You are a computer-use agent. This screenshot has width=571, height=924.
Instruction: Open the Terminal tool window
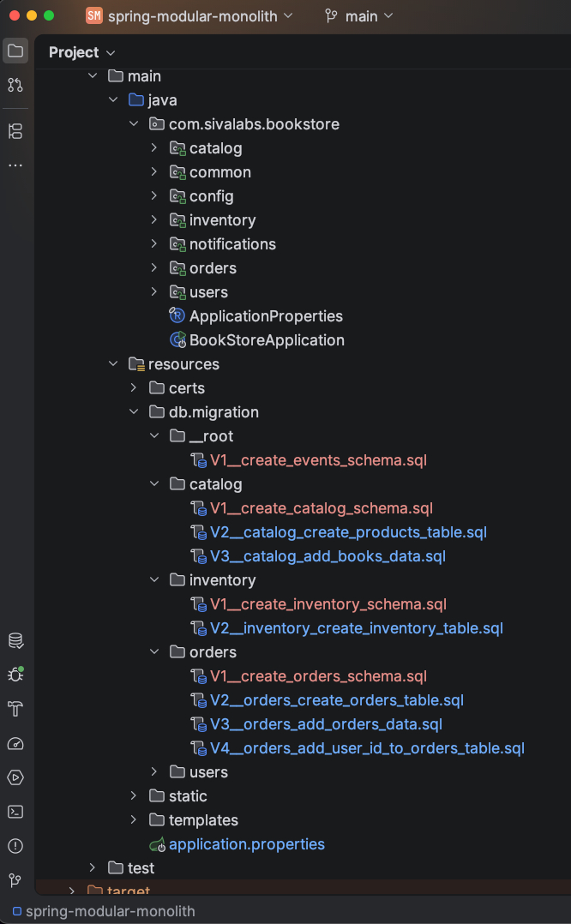tap(15, 812)
